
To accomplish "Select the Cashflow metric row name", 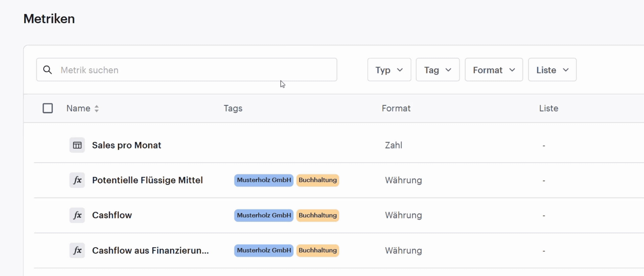I will tap(112, 215).
